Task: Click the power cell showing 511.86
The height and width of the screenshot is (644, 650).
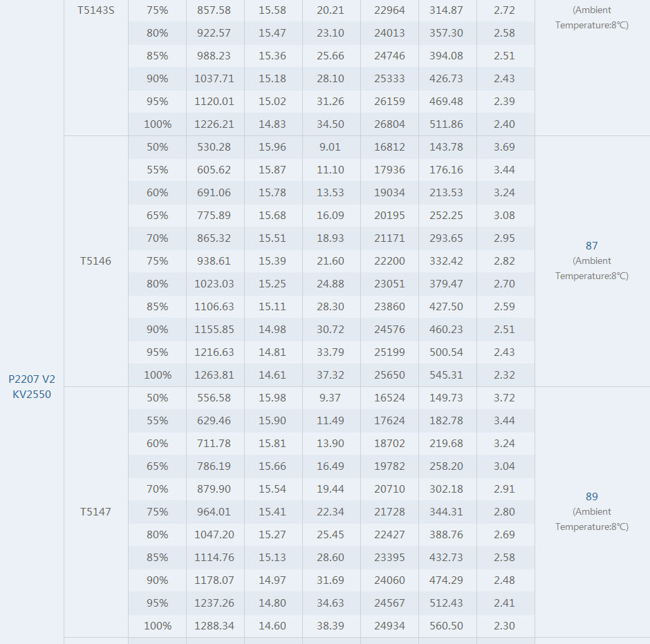Action: (446, 124)
